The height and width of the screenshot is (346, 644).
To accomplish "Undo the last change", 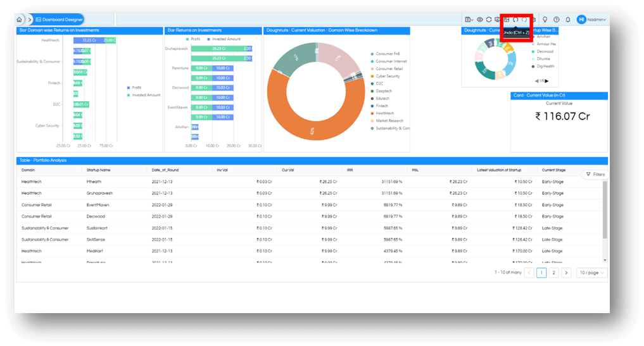I will (515, 19).
